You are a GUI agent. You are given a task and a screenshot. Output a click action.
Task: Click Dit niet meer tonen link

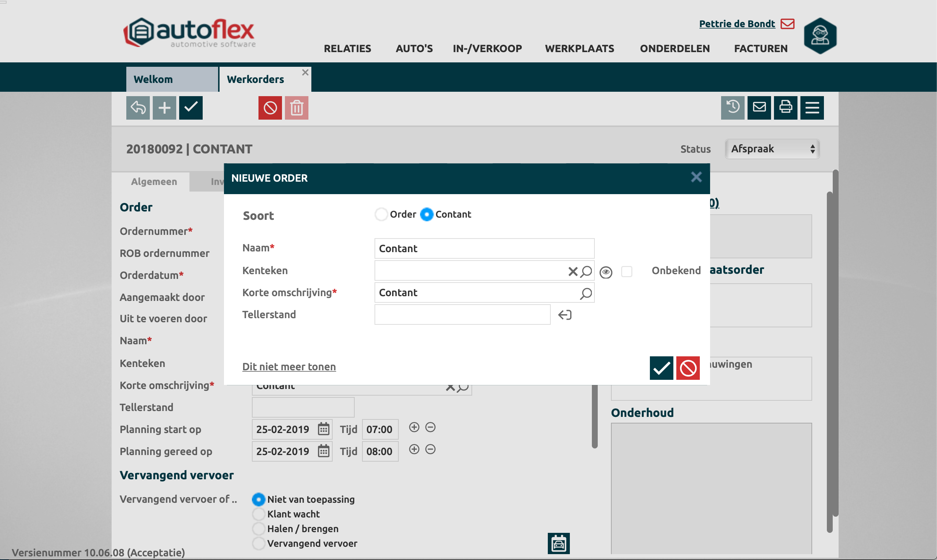tap(289, 366)
